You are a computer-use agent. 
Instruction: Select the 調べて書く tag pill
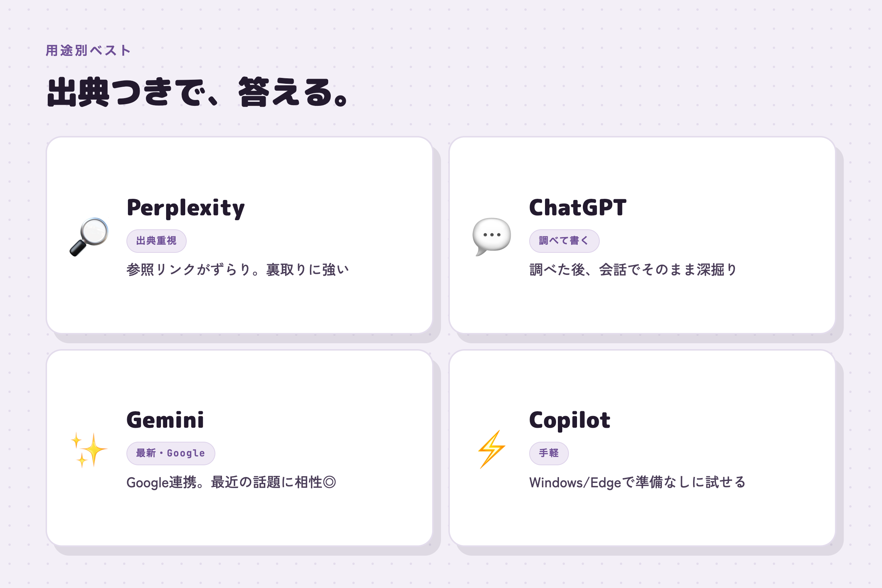point(564,241)
